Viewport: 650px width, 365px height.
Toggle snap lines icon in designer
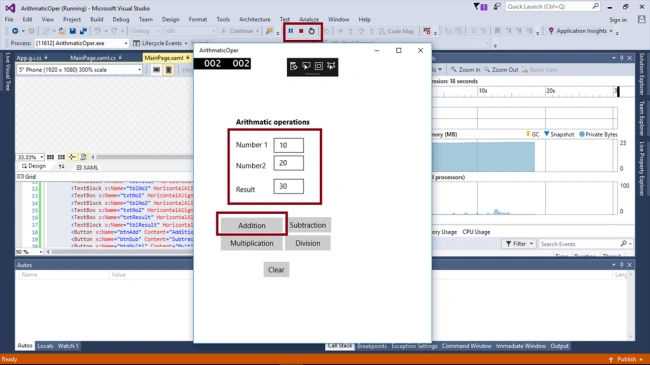(72, 157)
